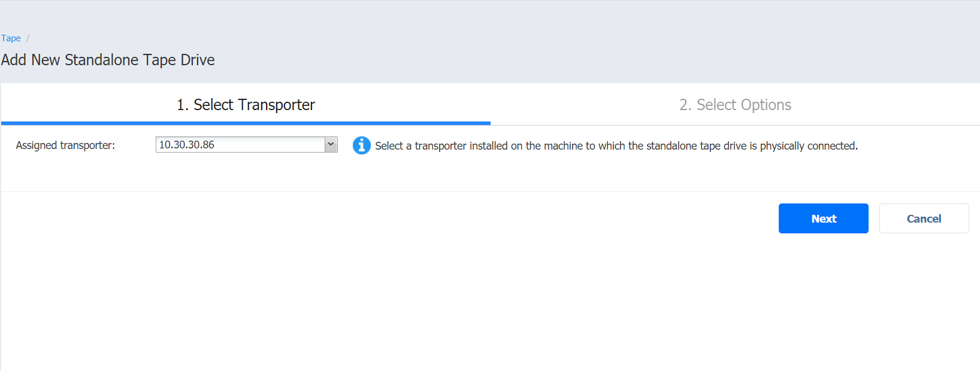
Task: Expand the Assigned transporter dropdown arrow
Action: [331, 145]
